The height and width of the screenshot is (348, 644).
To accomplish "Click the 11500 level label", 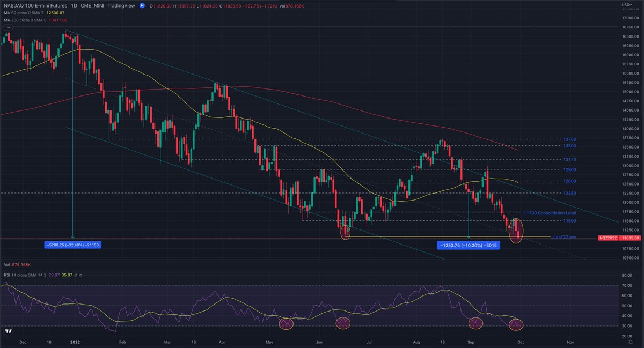I will click(x=569, y=220).
